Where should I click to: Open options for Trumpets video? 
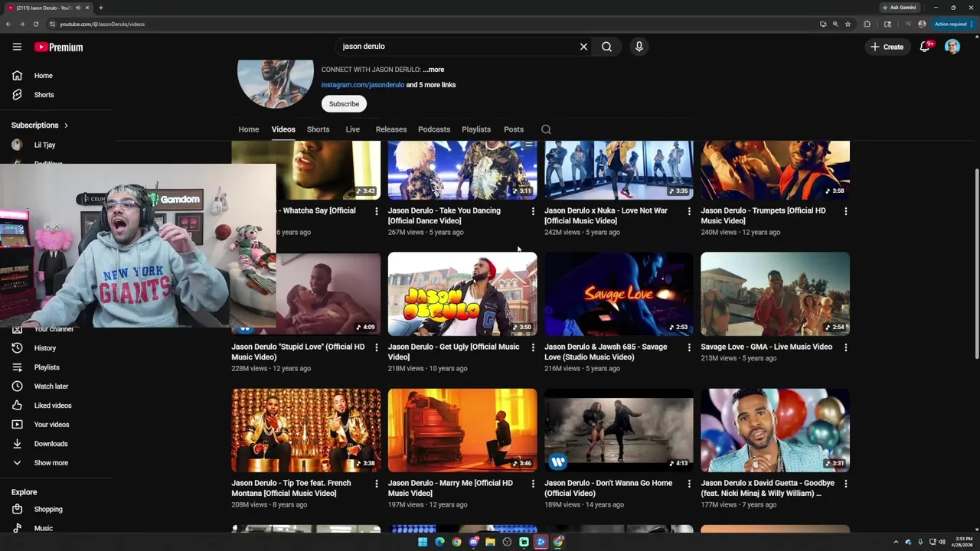(845, 211)
